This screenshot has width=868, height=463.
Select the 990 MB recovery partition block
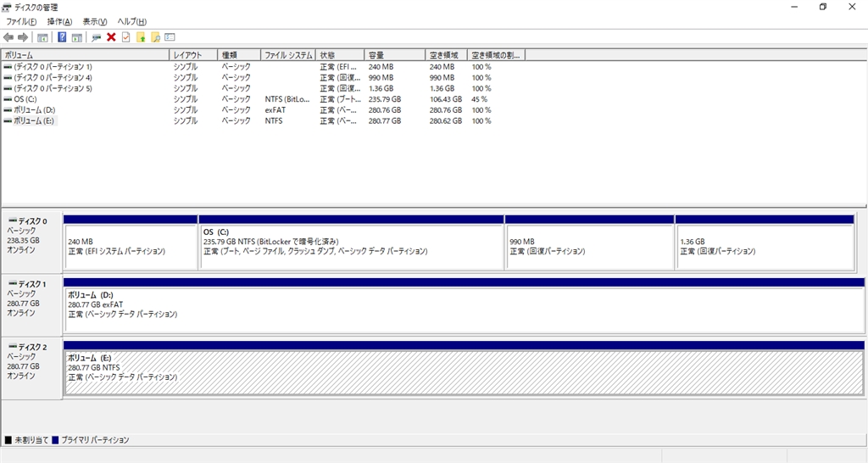pyautogui.click(x=590, y=243)
